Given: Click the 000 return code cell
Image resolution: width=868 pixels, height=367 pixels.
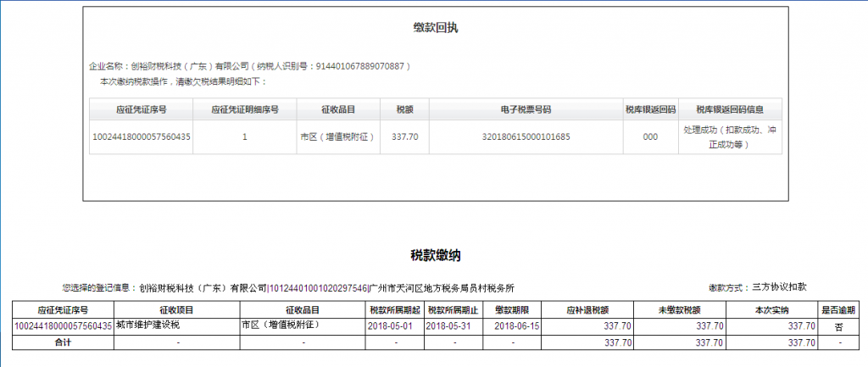Looking at the screenshot, I should tap(650, 136).
